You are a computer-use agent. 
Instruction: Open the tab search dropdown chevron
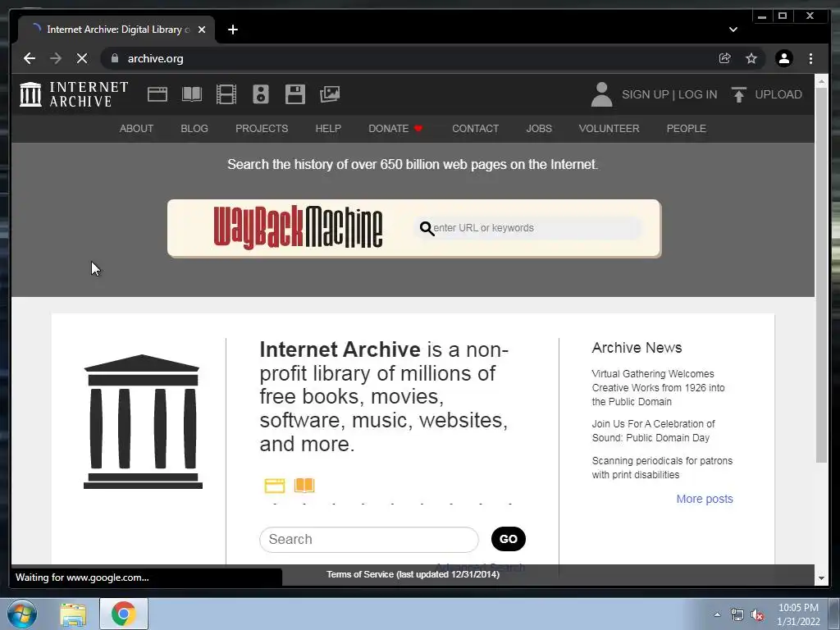click(733, 30)
